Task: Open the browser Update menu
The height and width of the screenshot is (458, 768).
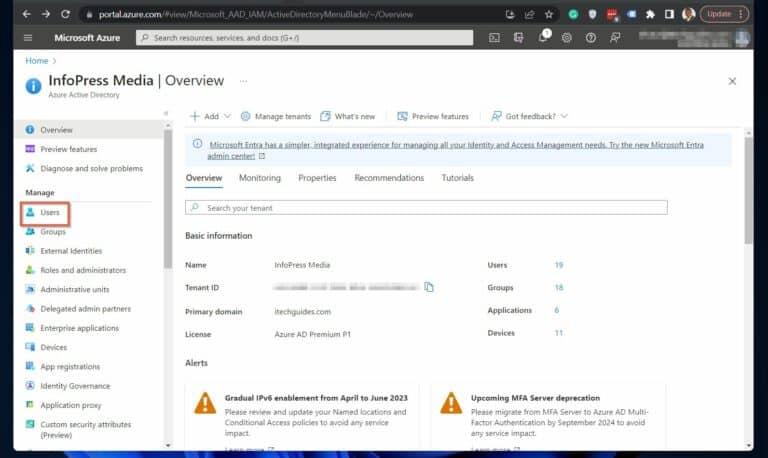Action: tap(724, 14)
